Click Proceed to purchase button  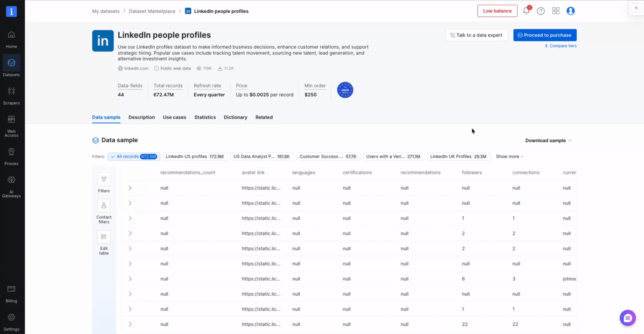click(545, 35)
